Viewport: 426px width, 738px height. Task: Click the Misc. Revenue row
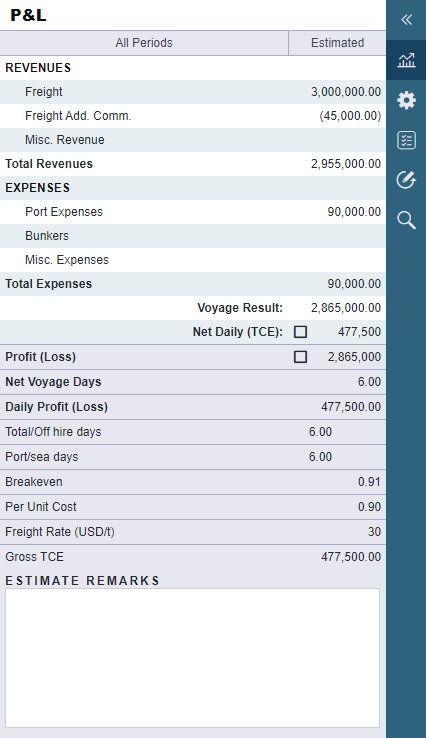pyautogui.click(x=193, y=140)
